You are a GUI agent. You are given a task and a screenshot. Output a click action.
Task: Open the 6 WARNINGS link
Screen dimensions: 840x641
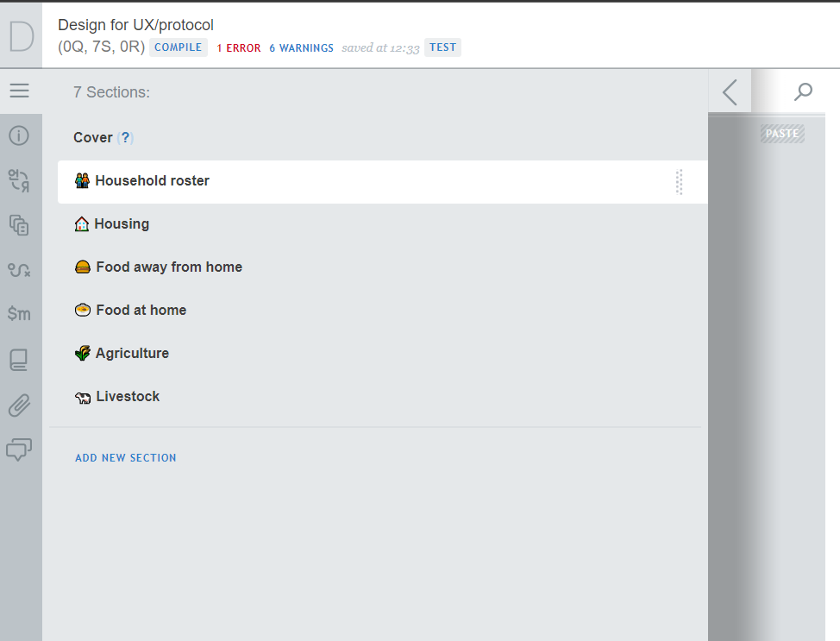301,48
